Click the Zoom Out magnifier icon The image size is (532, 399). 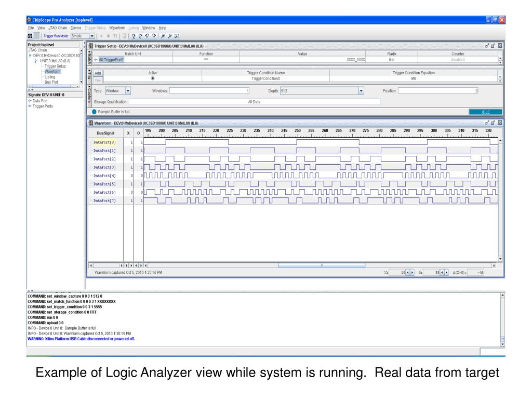tap(170, 36)
